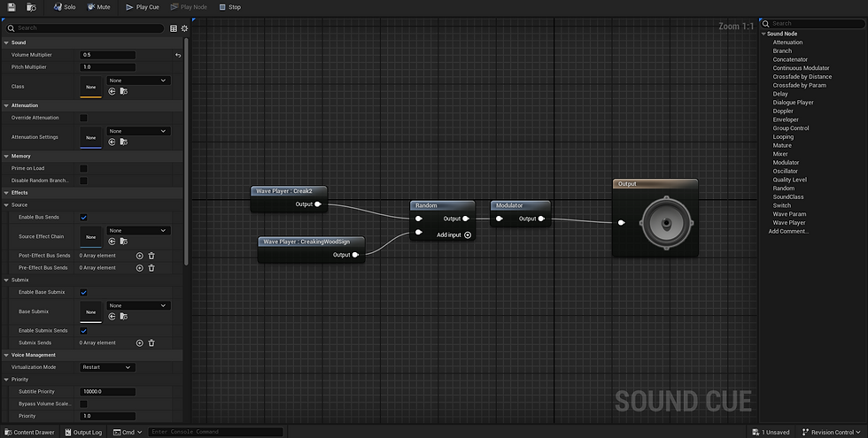Screen dimensions: 868x438
Task: Remove all Submix Sends elements
Action: (151, 343)
